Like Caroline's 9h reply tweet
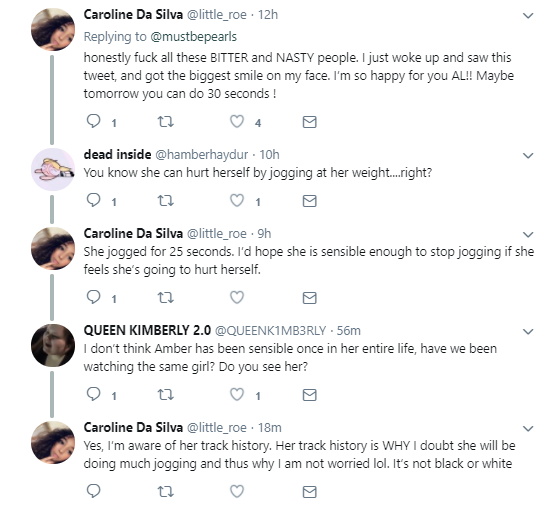This screenshot has width=559, height=505. click(x=237, y=297)
